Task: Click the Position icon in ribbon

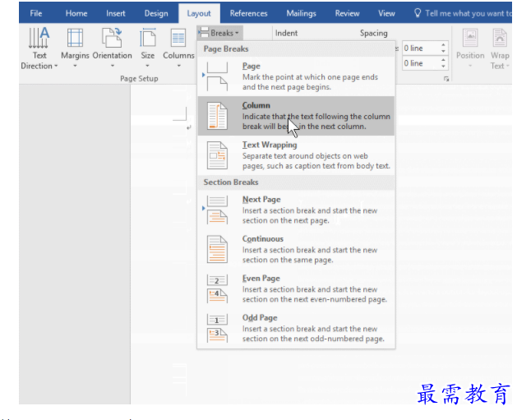Action: (470, 38)
